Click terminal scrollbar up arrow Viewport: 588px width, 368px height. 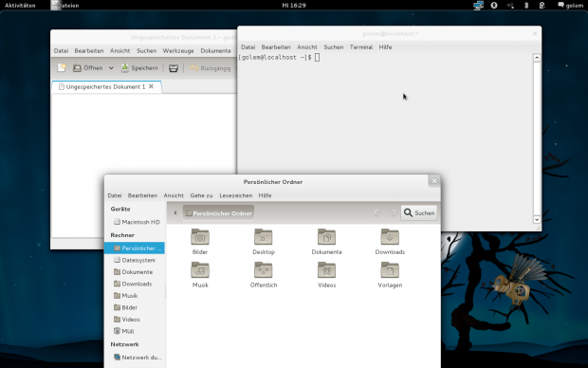click(x=537, y=58)
